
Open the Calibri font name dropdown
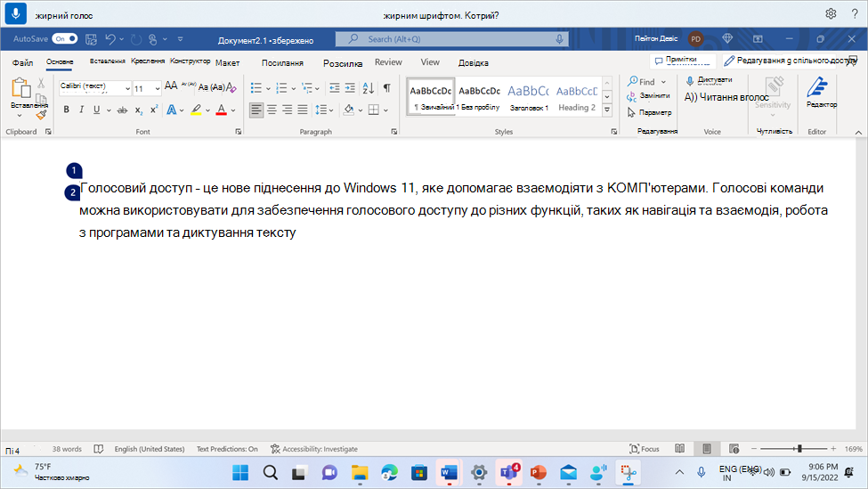127,88
